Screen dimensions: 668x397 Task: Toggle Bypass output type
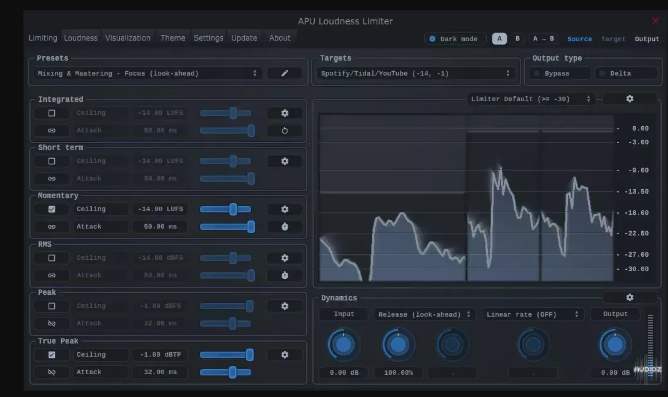(560, 73)
